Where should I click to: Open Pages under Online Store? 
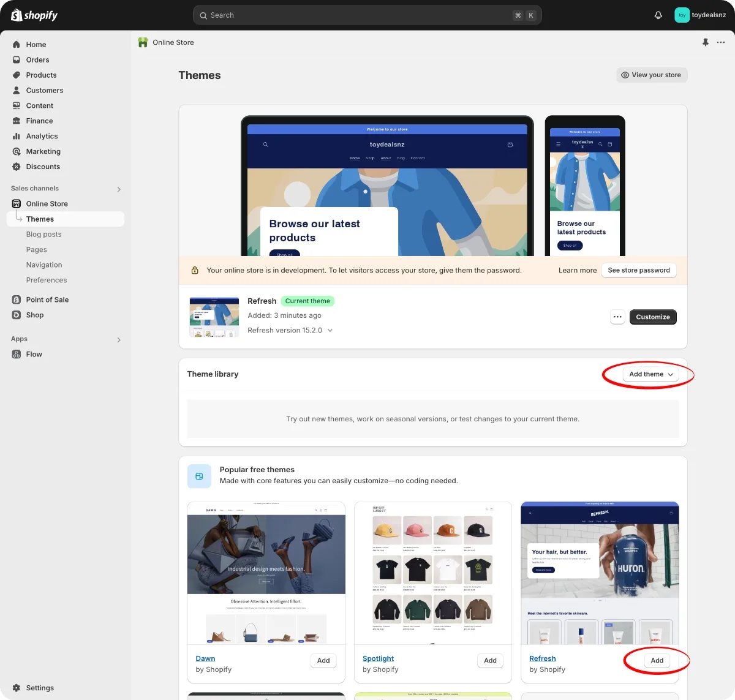click(37, 250)
